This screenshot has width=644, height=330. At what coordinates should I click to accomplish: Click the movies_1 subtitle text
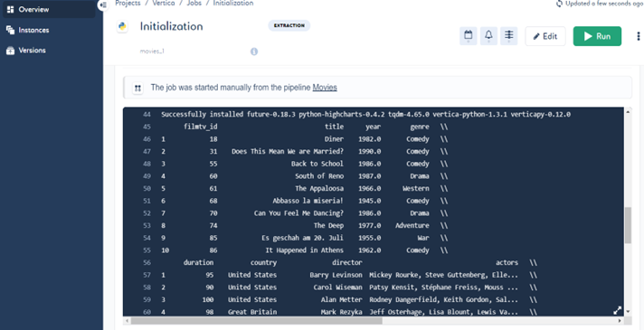(152, 52)
